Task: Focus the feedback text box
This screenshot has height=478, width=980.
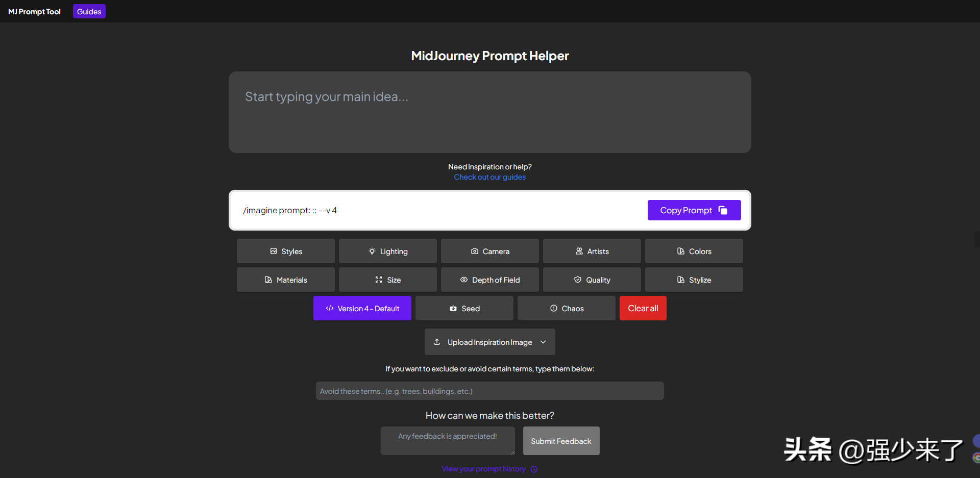Action: point(448,441)
